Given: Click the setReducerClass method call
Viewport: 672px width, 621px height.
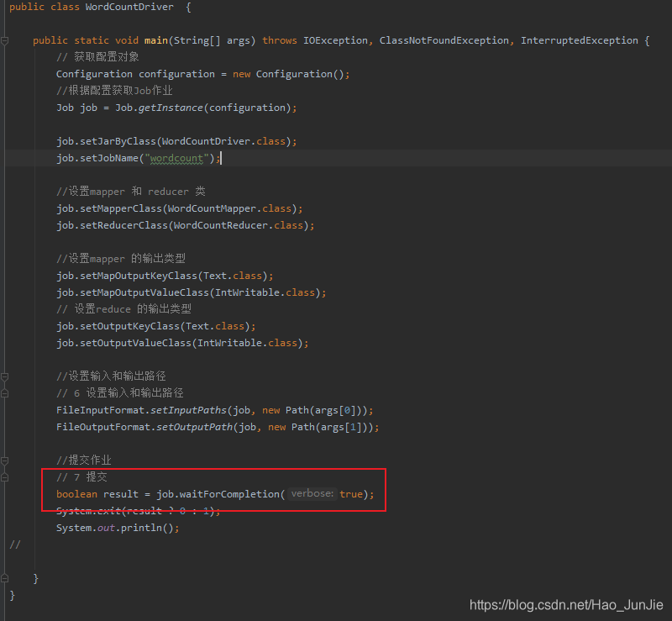Looking at the screenshot, I should coord(123,225).
